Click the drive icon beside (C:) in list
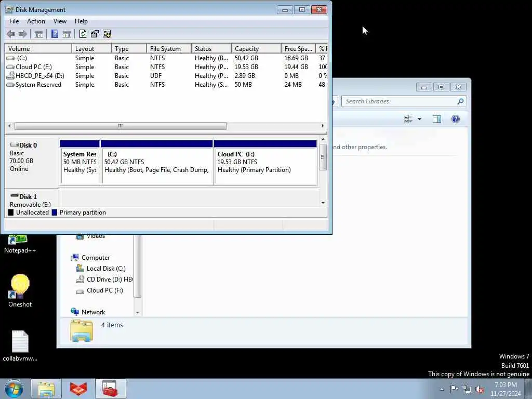 click(10, 58)
